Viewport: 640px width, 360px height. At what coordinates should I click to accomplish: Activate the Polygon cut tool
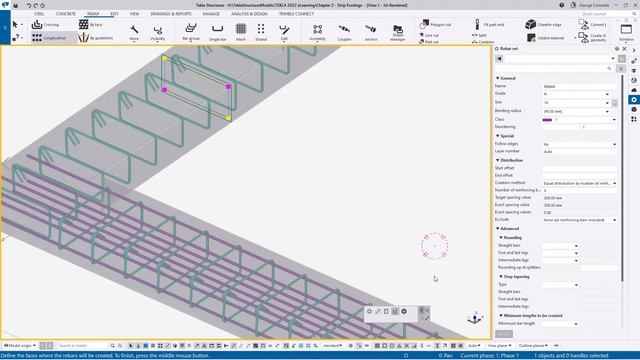(x=435, y=24)
